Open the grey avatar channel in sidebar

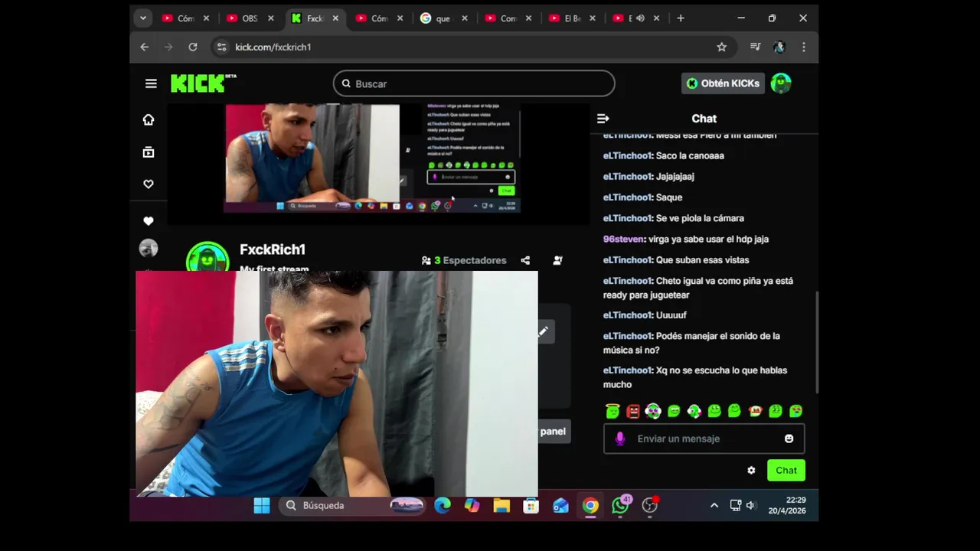149,248
